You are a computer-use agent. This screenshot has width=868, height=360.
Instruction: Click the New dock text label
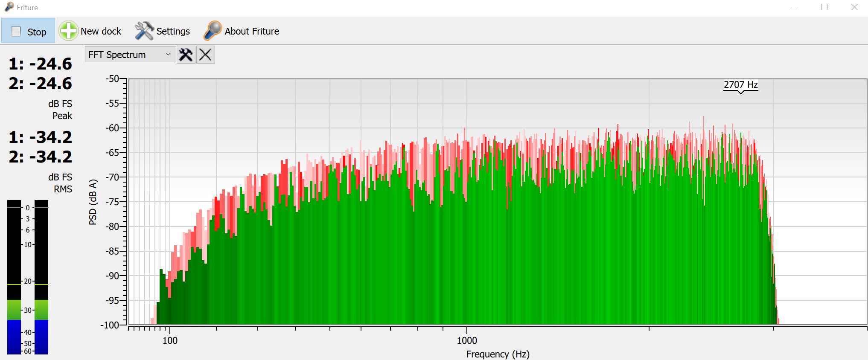coord(101,31)
